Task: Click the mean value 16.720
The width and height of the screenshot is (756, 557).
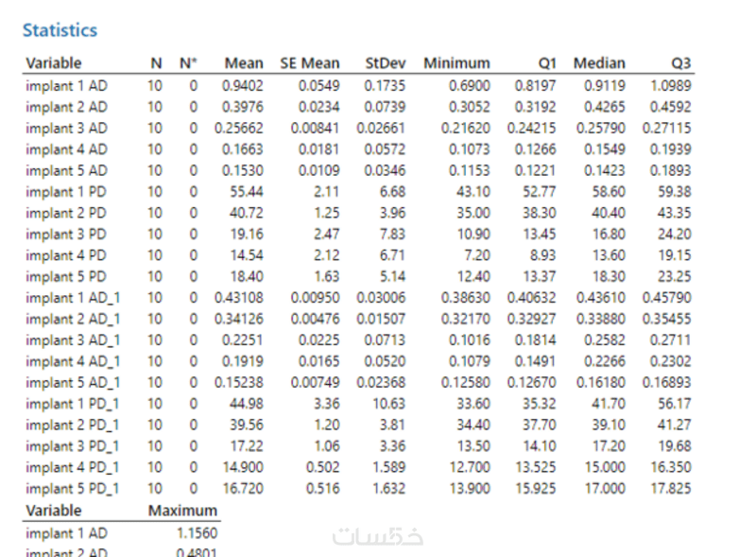Action: (x=243, y=490)
